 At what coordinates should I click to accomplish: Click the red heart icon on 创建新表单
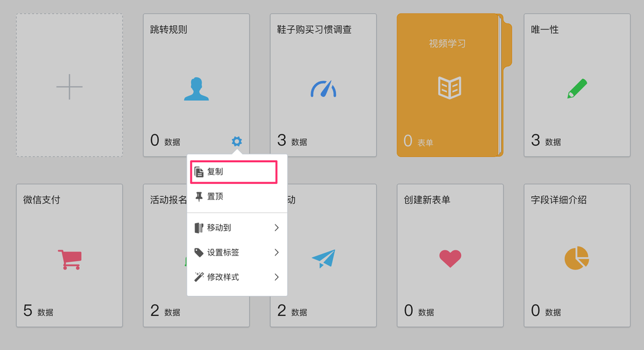(450, 259)
